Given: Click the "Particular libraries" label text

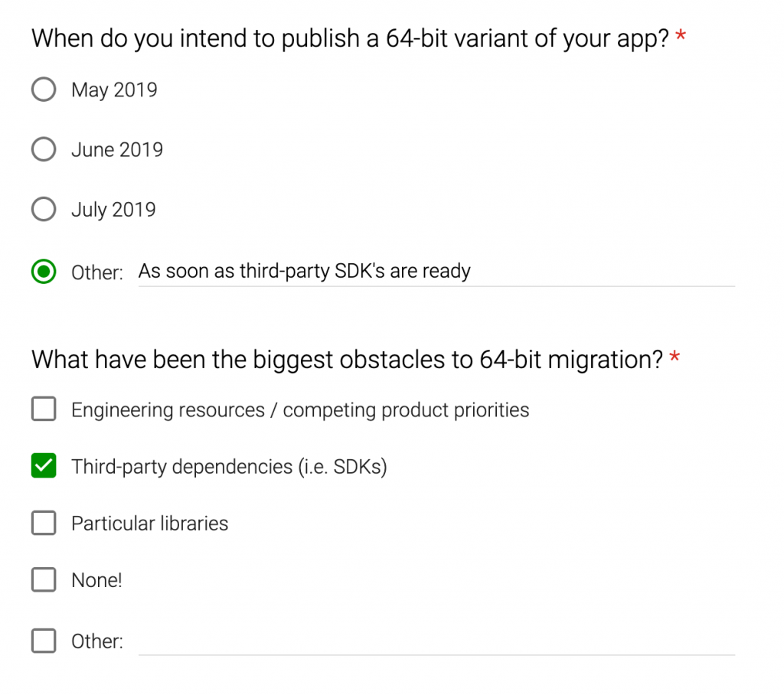Looking at the screenshot, I should (x=149, y=524).
